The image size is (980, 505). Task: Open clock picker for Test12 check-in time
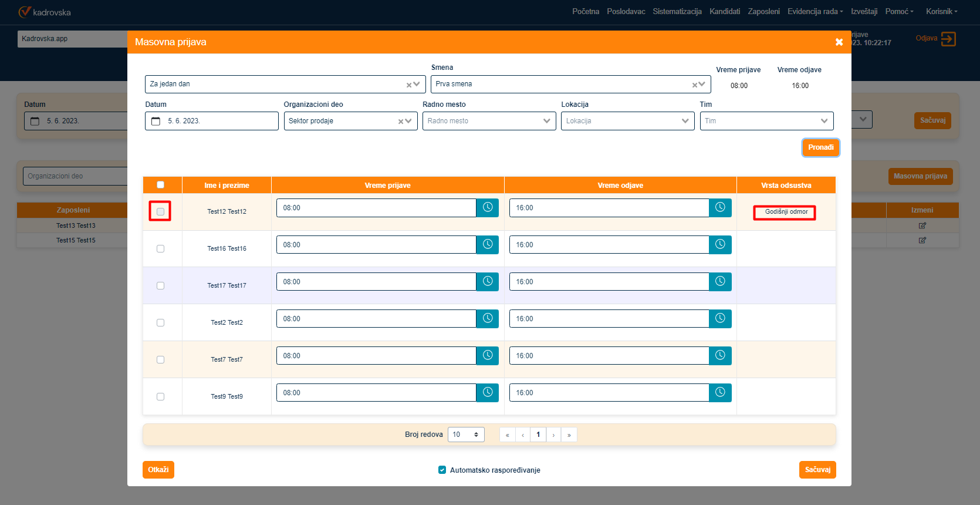pyautogui.click(x=487, y=208)
